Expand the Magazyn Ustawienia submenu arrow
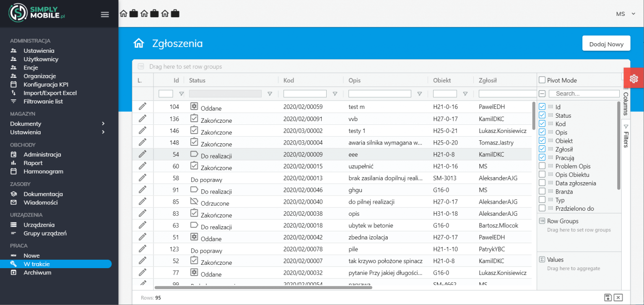The width and height of the screenshot is (644, 305). point(103,132)
